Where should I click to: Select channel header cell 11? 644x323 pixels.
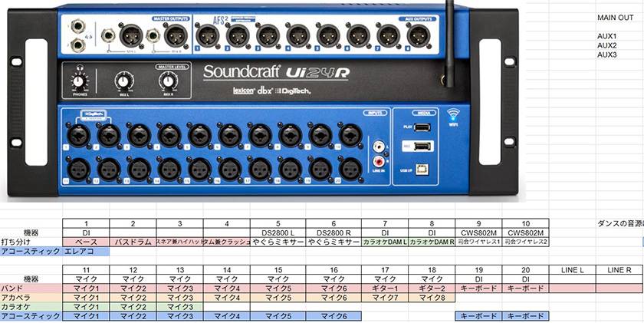pyautogui.click(x=86, y=270)
